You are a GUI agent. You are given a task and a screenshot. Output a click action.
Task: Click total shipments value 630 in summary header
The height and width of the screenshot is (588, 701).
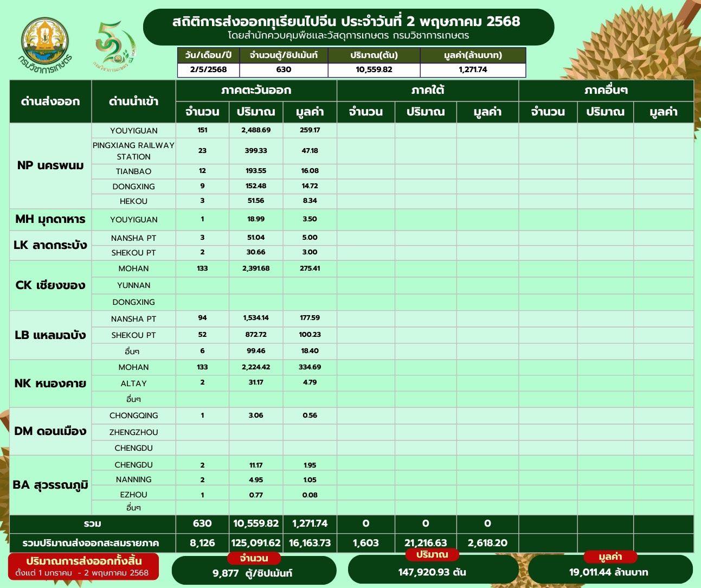point(284,69)
